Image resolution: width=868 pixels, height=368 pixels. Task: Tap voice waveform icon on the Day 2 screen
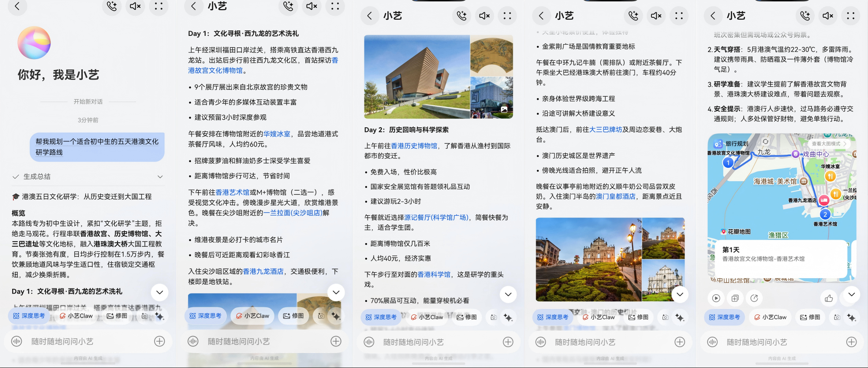click(369, 342)
